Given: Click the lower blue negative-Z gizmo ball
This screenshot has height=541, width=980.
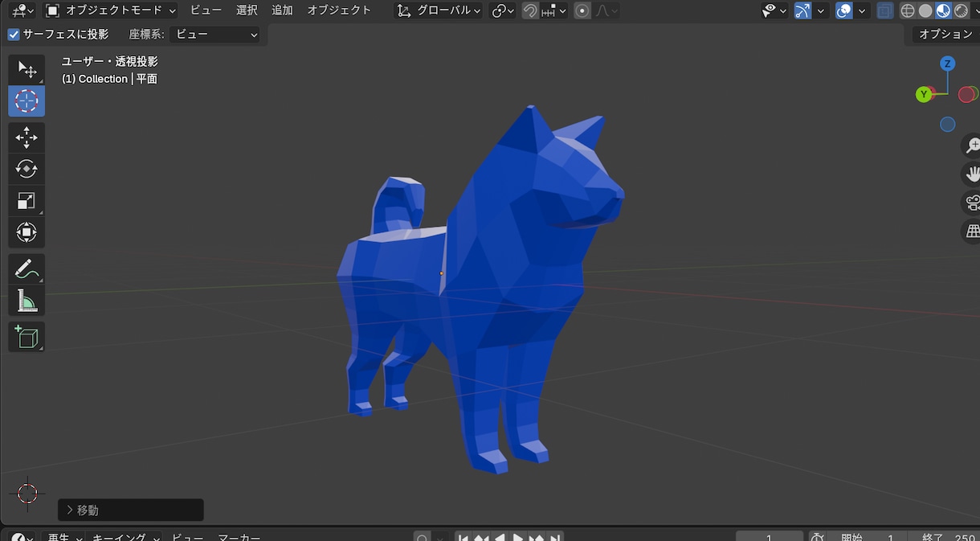Looking at the screenshot, I should (948, 125).
